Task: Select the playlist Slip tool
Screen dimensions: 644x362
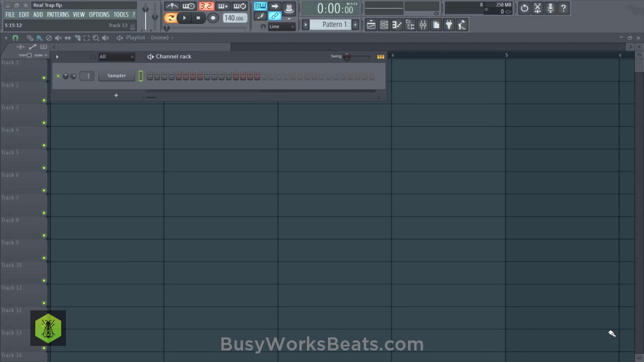Action: coord(68,38)
